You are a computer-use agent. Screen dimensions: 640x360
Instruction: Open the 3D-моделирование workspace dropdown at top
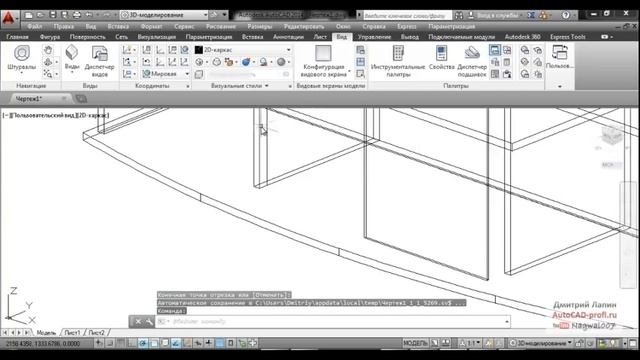pyautogui.click(x=164, y=15)
